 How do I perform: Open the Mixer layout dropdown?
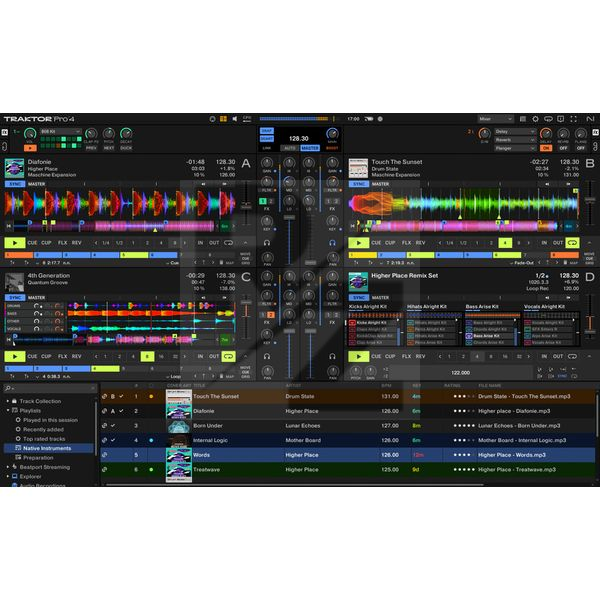495,119
